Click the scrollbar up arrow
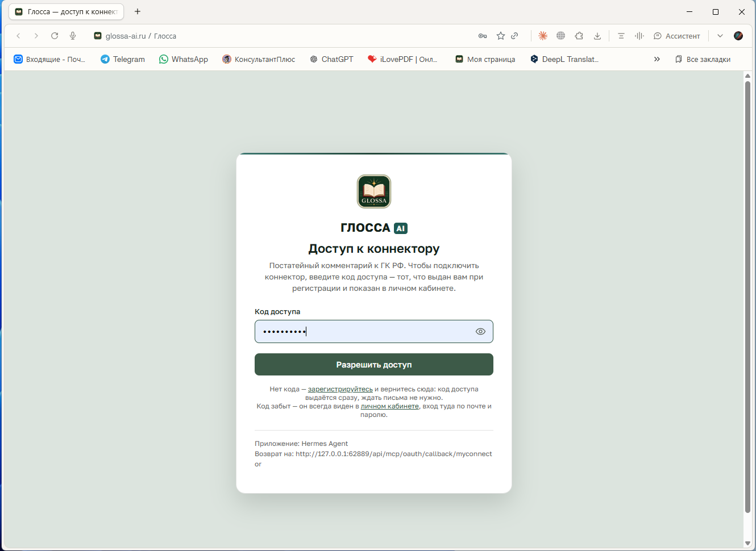The height and width of the screenshot is (551, 756). click(x=747, y=76)
